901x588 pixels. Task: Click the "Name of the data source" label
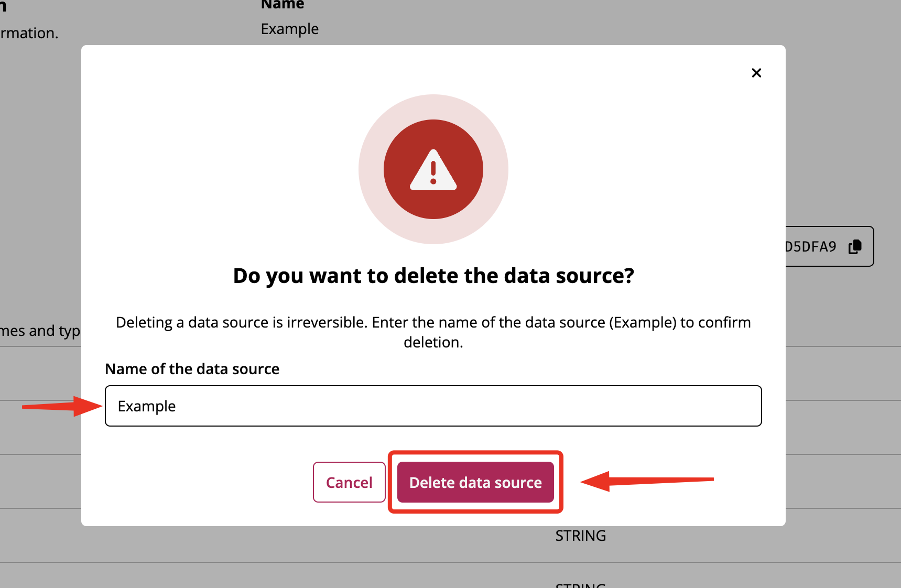click(192, 369)
